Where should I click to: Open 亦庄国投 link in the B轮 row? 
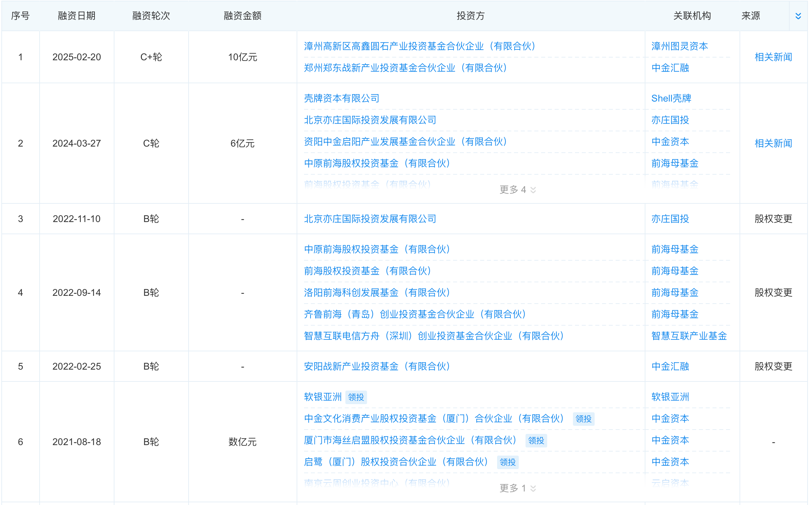click(670, 219)
